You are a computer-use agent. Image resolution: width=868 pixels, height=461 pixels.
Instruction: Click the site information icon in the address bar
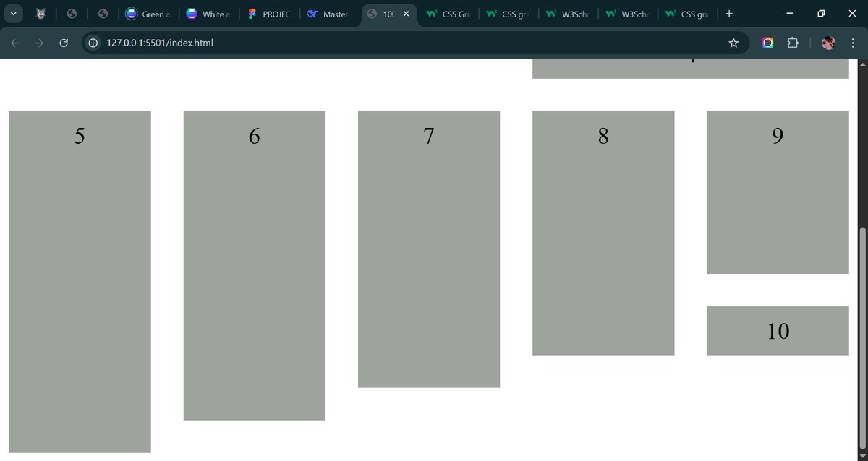pos(92,43)
